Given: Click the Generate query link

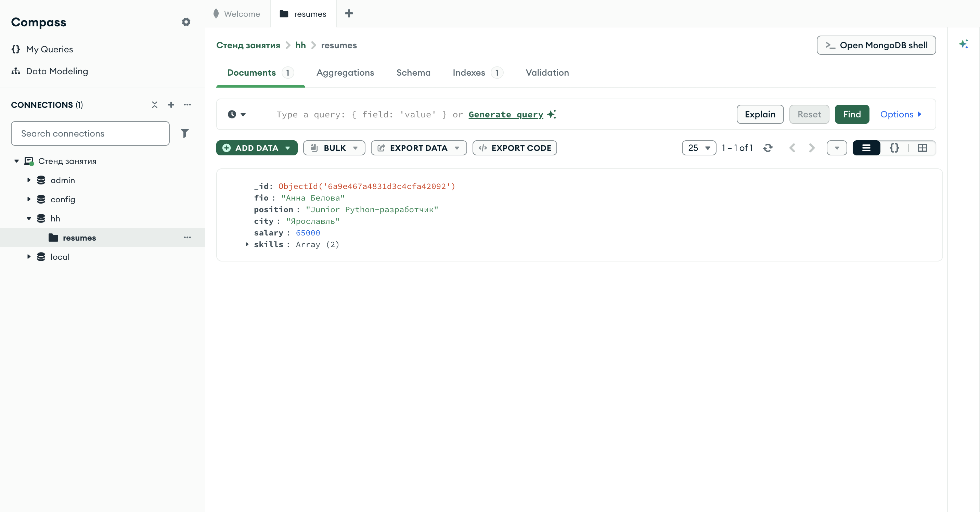Looking at the screenshot, I should tap(506, 115).
